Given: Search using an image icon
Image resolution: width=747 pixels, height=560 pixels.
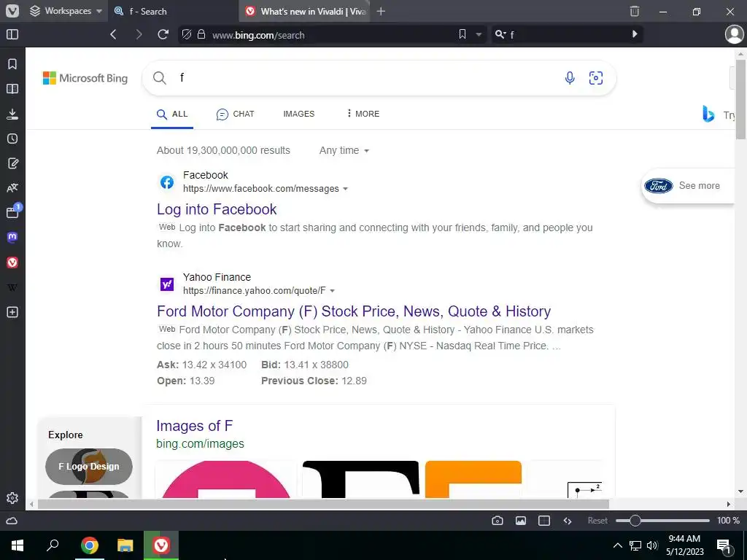Looking at the screenshot, I should (596, 77).
